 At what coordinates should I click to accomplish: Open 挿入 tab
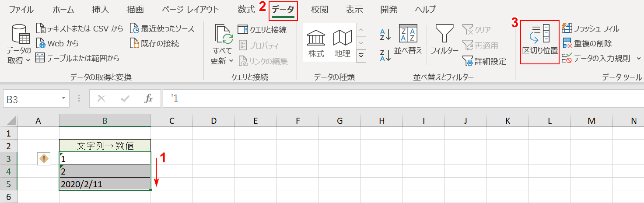pyautogui.click(x=101, y=9)
